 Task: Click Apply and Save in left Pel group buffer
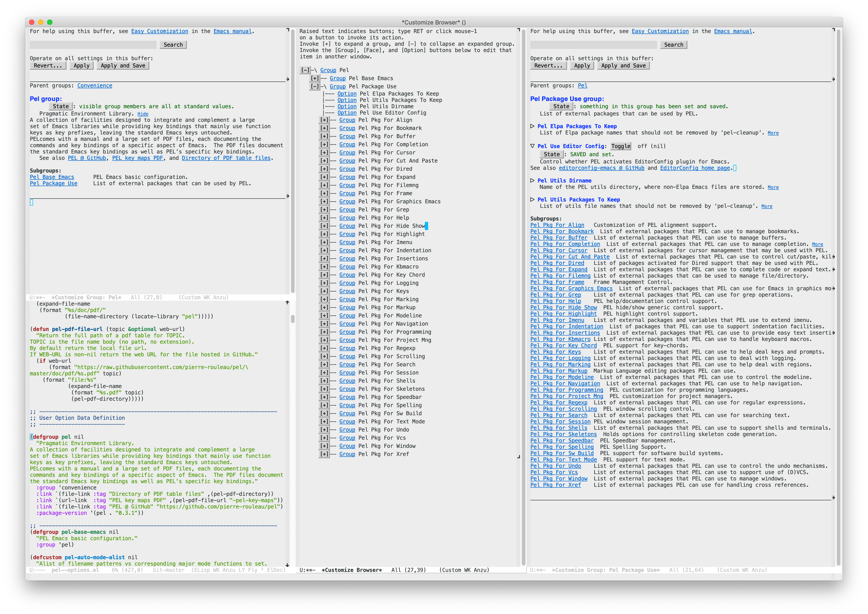(123, 65)
